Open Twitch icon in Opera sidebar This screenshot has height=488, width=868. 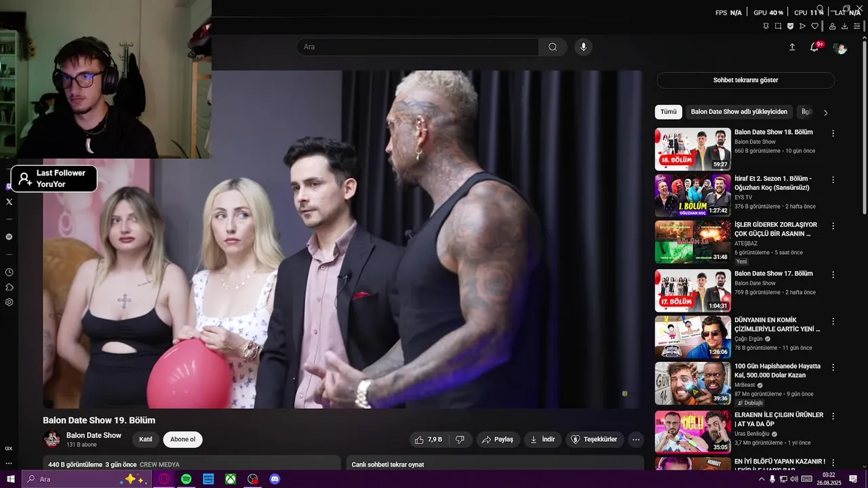[9, 186]
